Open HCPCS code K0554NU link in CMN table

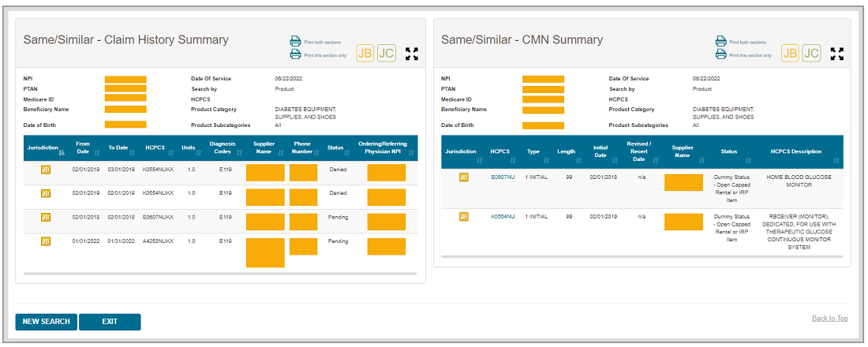click(503, 216)
